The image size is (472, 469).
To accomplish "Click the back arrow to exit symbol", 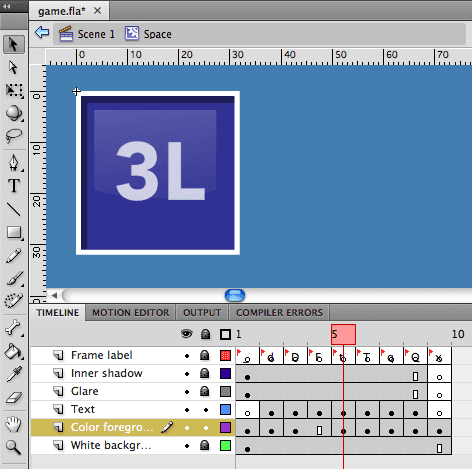I will (x=42, y=33).
